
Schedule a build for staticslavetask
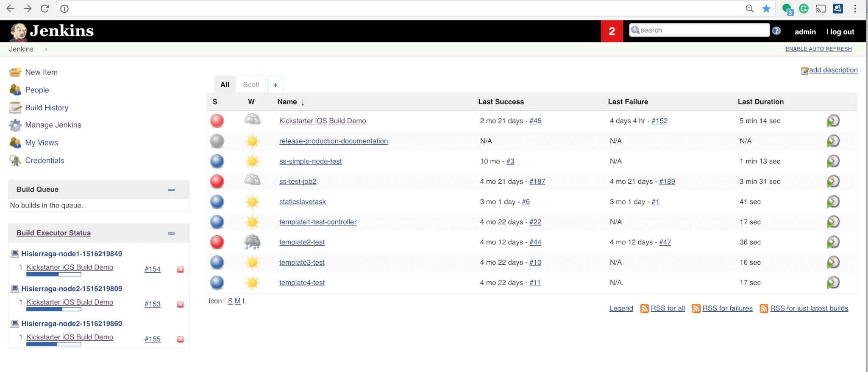[x=833, y=201]
